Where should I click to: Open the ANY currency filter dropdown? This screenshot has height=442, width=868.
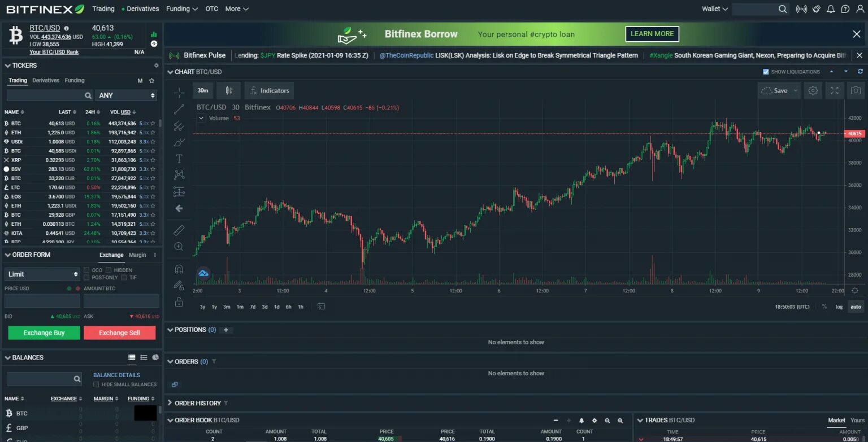tap(126, 95)
